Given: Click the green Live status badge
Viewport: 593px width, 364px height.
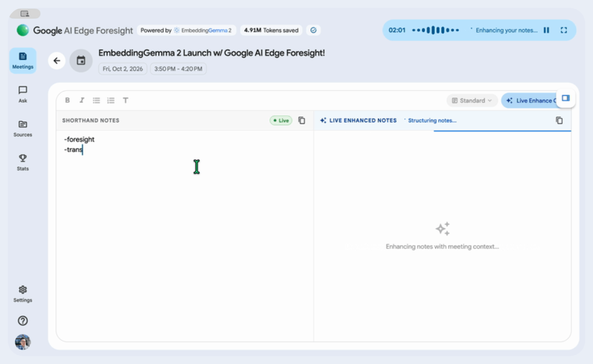Looking at the screenshot, I should coord(281,120).
